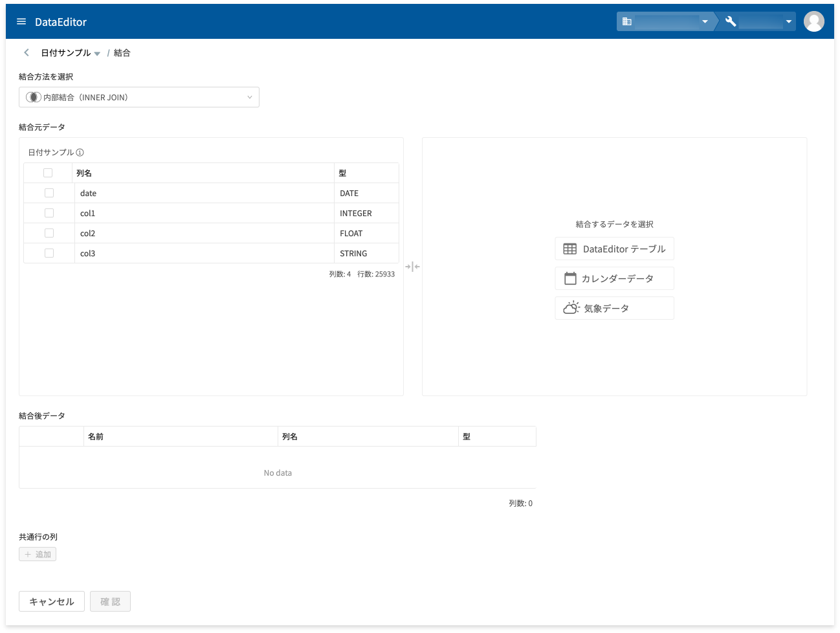The width and height of the screenshot is (840, 633).
Task: Click the STRING type cell
Action: (x=366, y=253)
